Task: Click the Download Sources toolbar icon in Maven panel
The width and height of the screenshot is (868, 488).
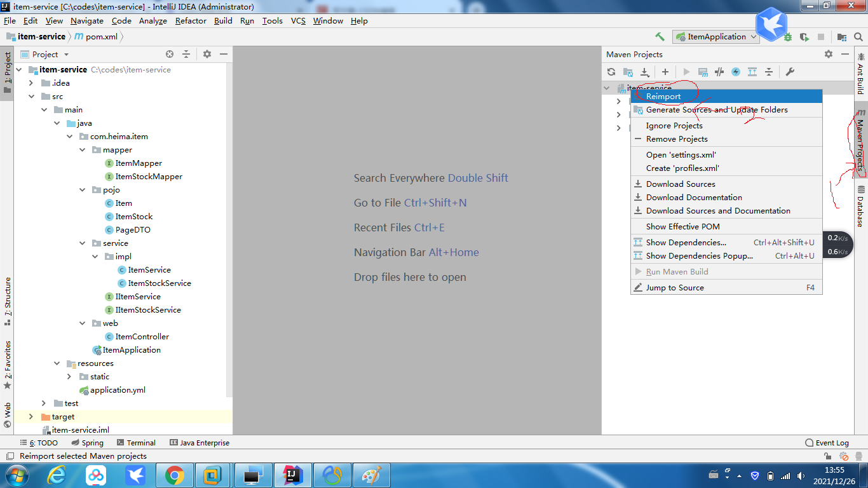Action: coord(644,72)
